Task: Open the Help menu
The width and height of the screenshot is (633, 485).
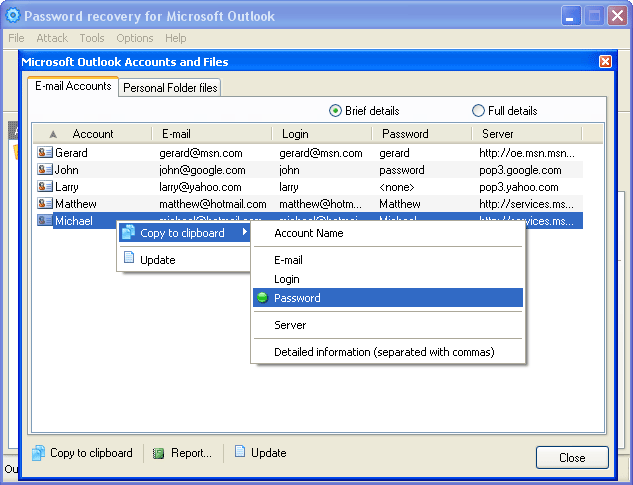Action: [x=176, y=38]
